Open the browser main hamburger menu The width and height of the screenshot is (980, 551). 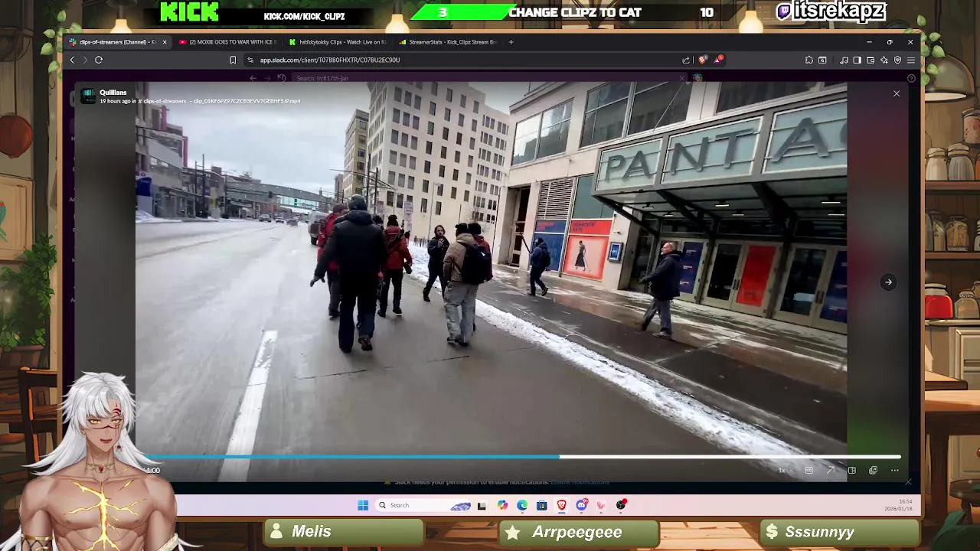click(911, 60)
